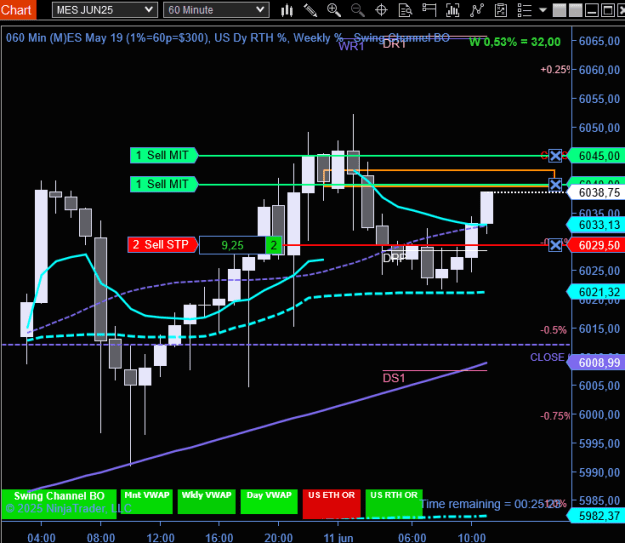Cancel the lower Sell MIT order X
This screenshot has height=543, width=625.
(555, 185)
